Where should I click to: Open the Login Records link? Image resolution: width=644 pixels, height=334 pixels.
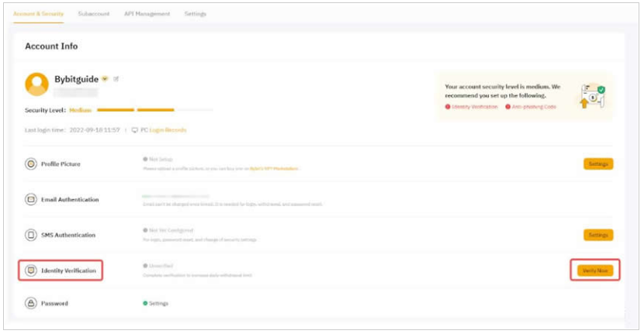tap(168, 130)
